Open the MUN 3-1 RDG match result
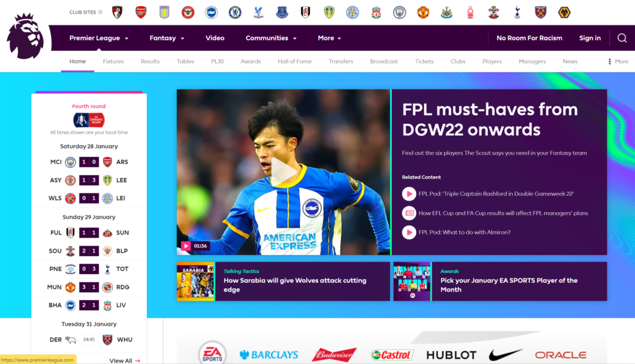 pos(89,287)
